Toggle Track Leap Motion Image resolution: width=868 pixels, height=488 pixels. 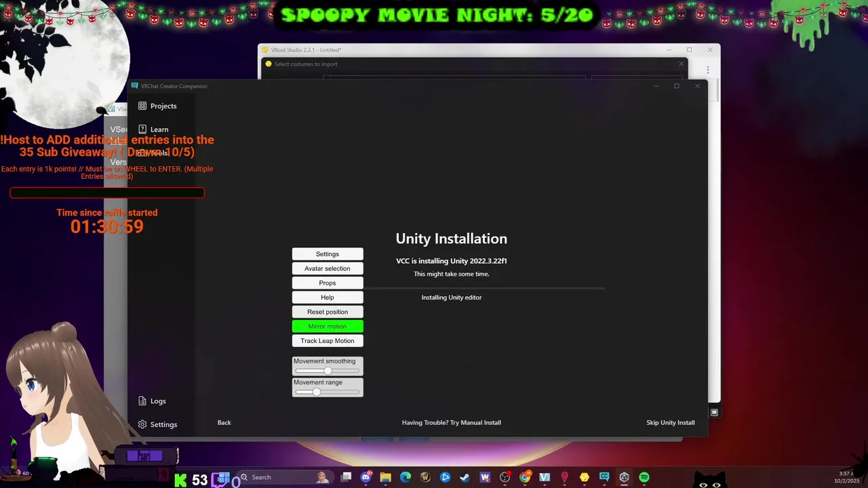(328, 341)
